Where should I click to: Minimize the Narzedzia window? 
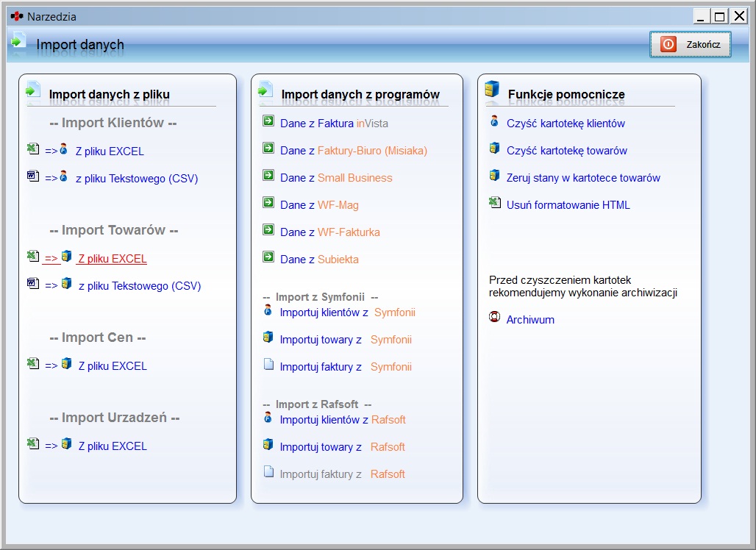701,17
